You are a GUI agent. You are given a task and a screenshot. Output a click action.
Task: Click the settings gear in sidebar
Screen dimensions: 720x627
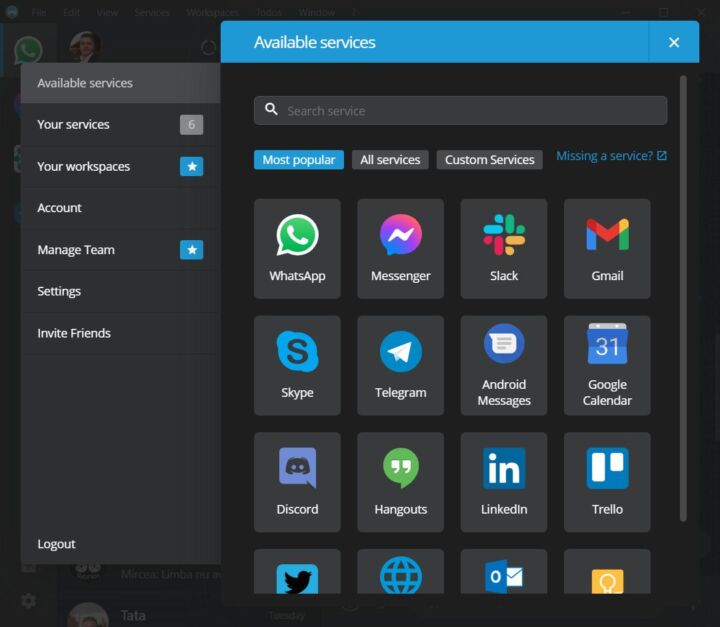coord(28,600)
